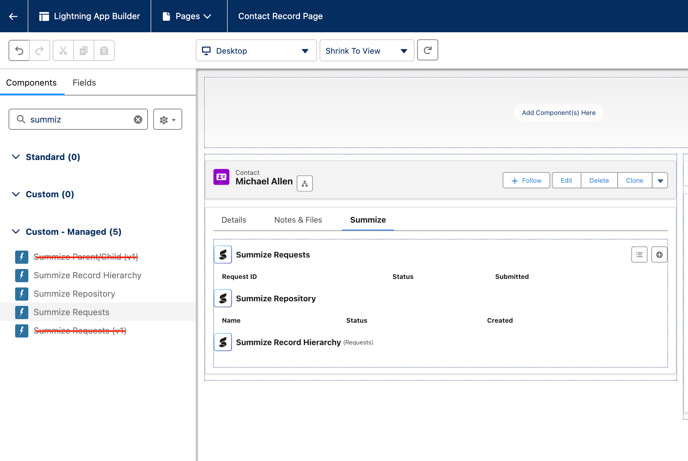
Task: Click the cut scissors icon
Action: click(x=63, y=51)
